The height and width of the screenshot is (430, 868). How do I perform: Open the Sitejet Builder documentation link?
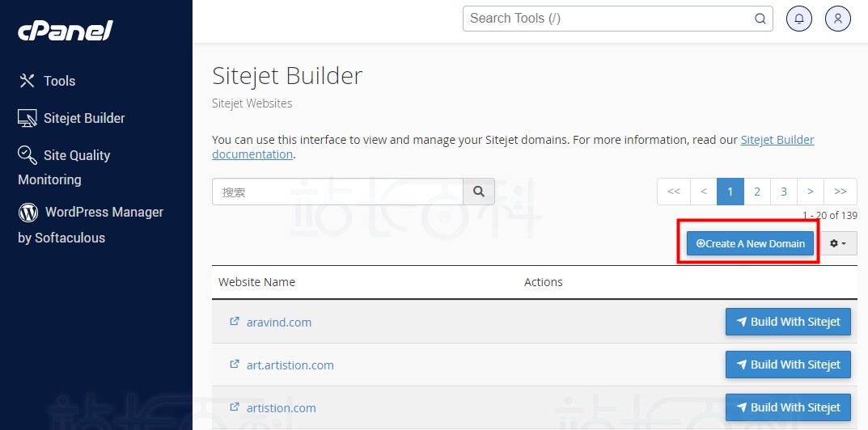pyautogui.click(x=777, y=140)
